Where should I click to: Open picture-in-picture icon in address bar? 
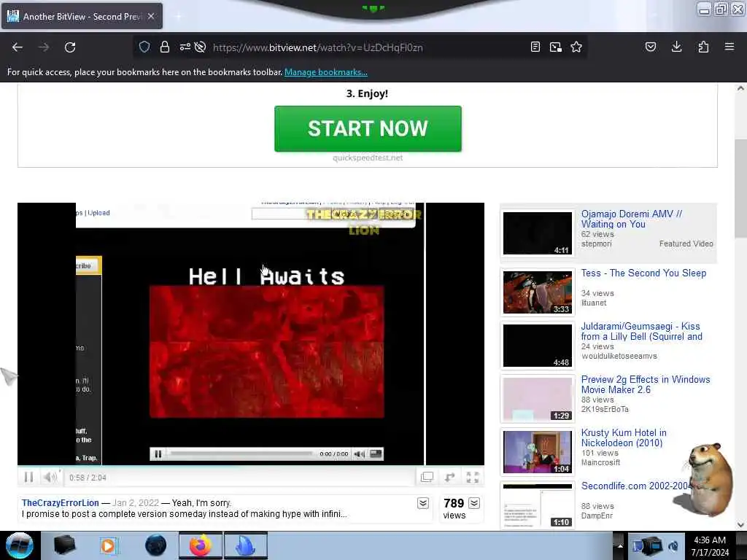[x=555, y=47]
